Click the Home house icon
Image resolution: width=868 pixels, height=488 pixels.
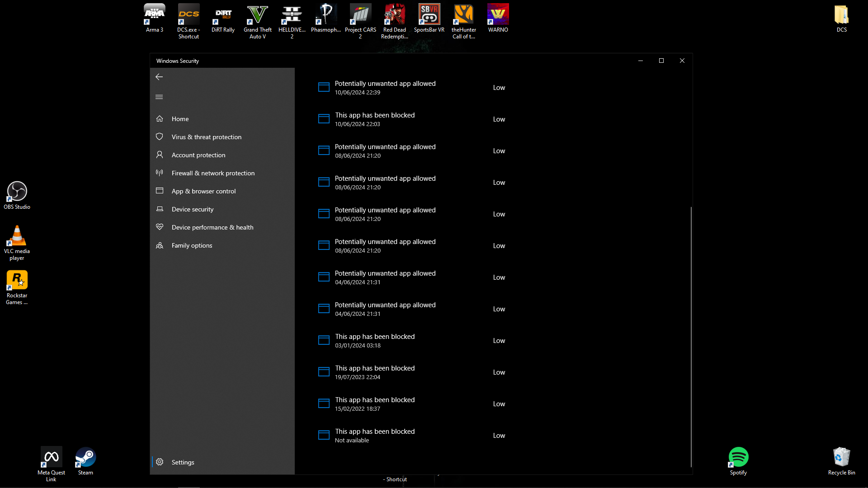(x=160, y=118)
